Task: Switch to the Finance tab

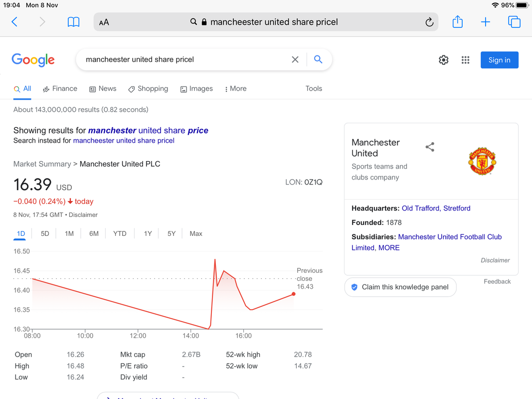Action: tap(60, 89)
